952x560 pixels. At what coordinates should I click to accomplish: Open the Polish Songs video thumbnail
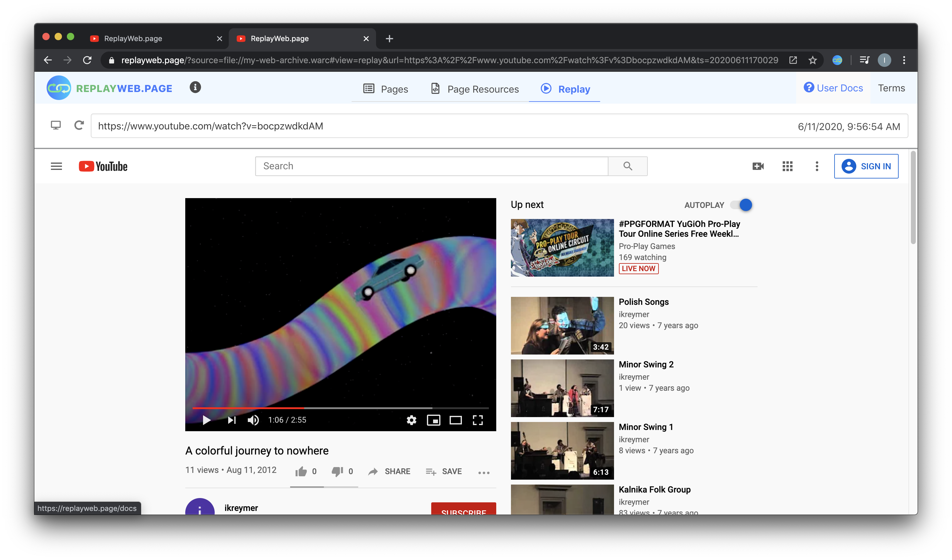click(x=562, y=325)
